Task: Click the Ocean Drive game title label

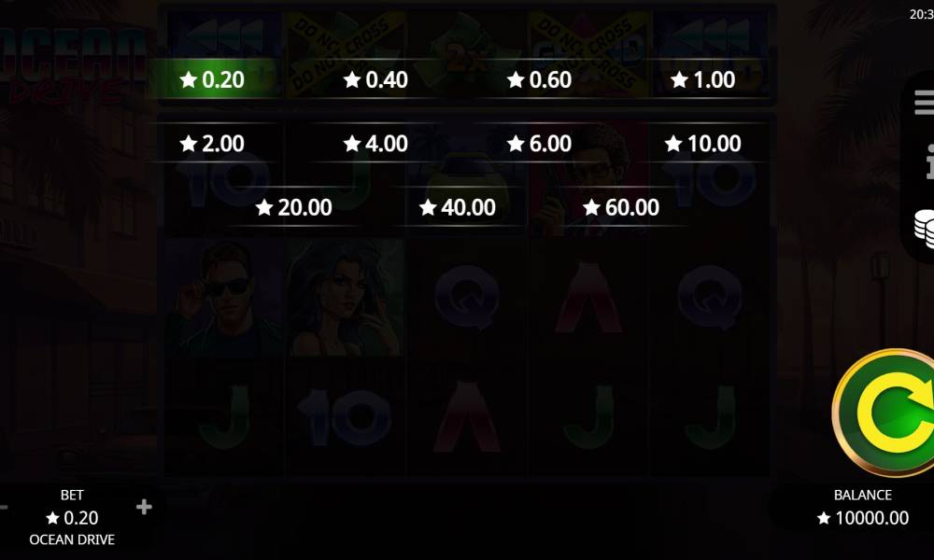Action: 72,539
